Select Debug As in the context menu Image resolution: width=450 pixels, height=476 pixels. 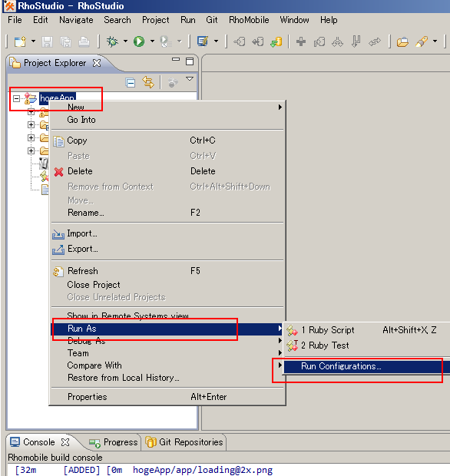167,341
